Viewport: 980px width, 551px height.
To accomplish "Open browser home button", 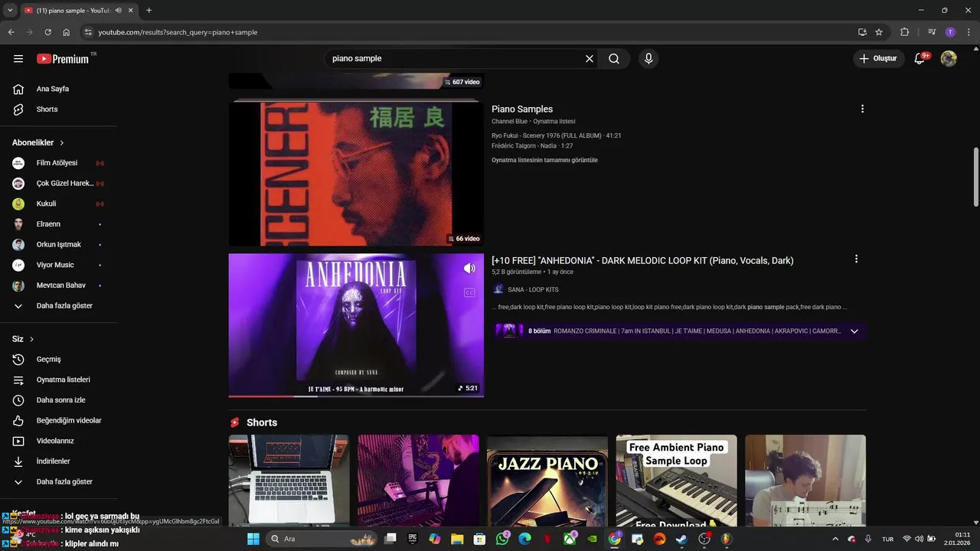I will (x=66, y=32).
